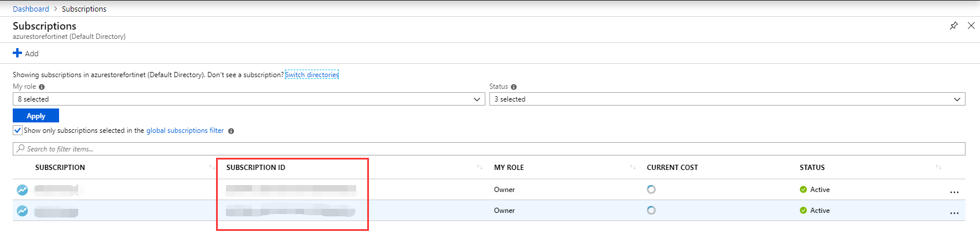
Task: Go to Dashboard breadcrumb
Action: tap(31, 9)
